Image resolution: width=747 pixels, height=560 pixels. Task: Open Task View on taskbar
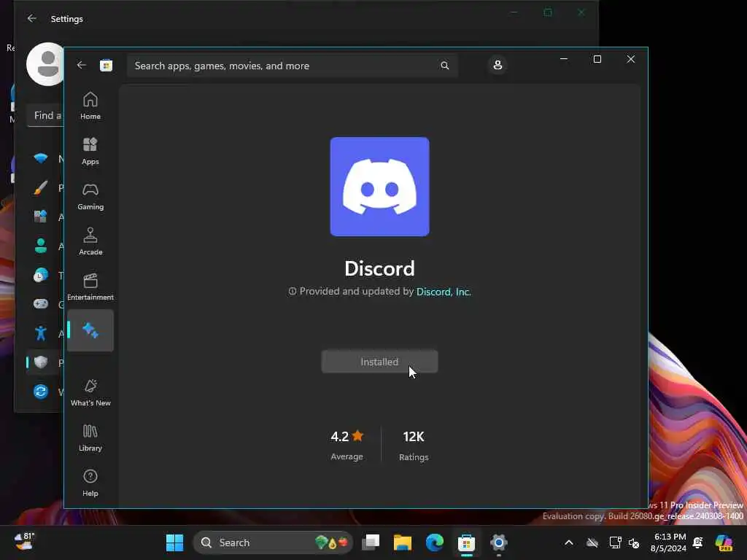point(371,542)
